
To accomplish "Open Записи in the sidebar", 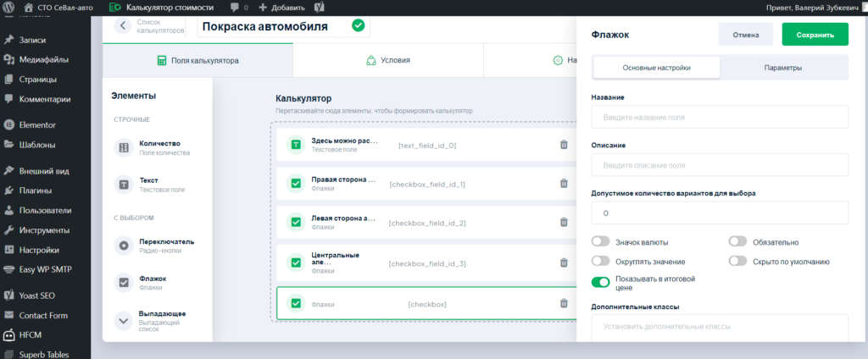I will coord(32,40).
